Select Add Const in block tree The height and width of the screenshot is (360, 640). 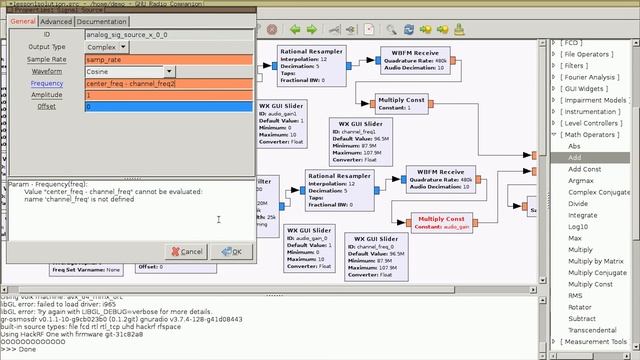[x=584, y=169]
